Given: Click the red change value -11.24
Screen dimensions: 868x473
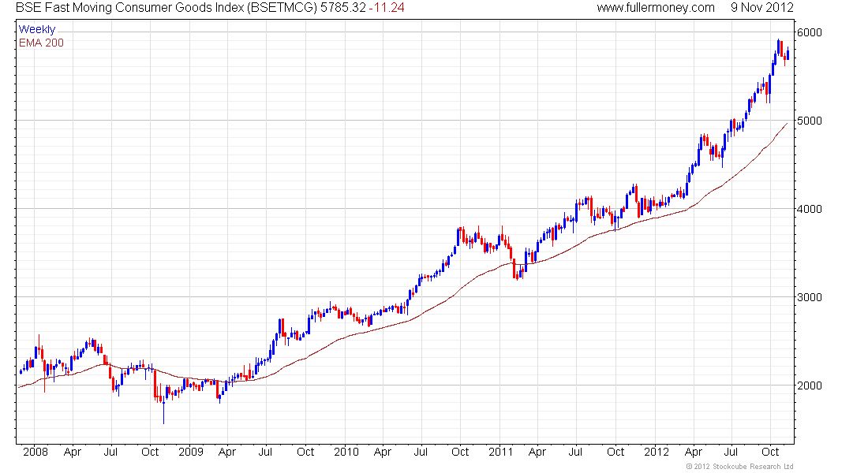Looking at the screenshot, I should point(387,8).
